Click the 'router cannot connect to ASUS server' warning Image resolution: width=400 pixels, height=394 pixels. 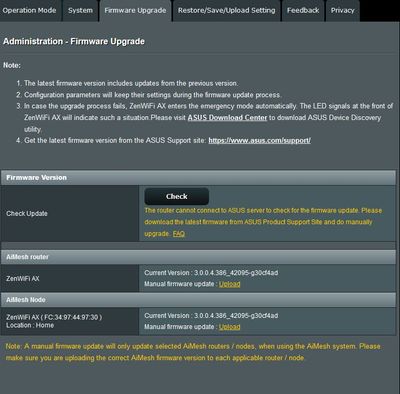(x=263, y=222)
